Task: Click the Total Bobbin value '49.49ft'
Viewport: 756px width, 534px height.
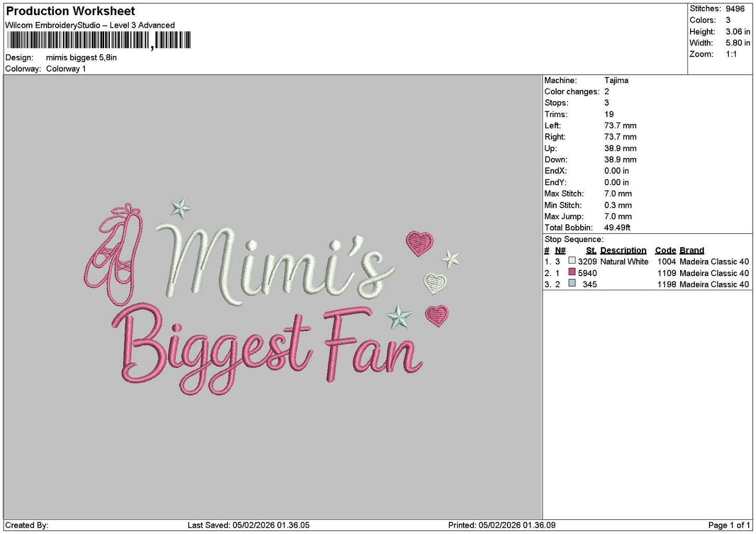Action: [617, 228]
